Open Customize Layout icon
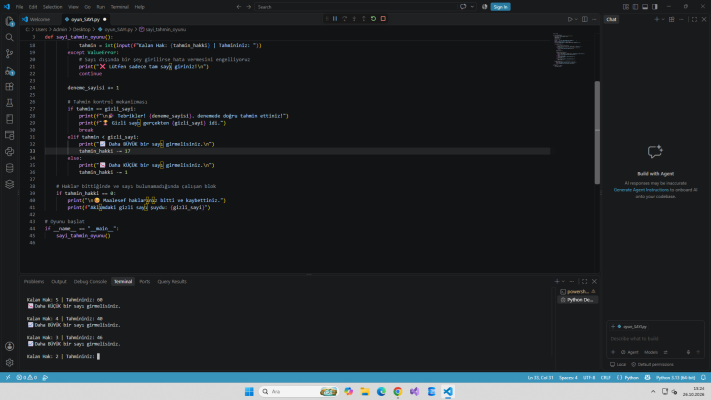 (626, 7)
